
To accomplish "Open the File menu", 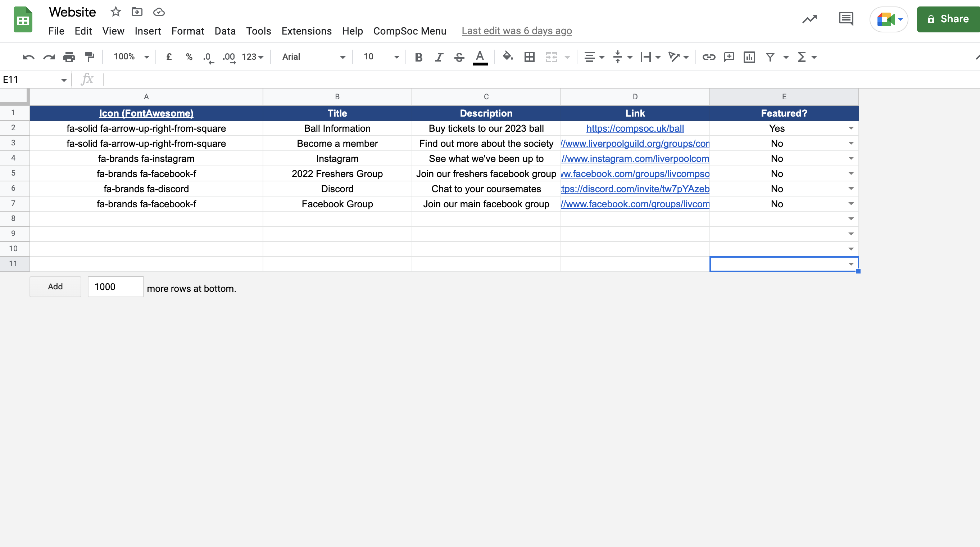I will [x=56, y=31].
